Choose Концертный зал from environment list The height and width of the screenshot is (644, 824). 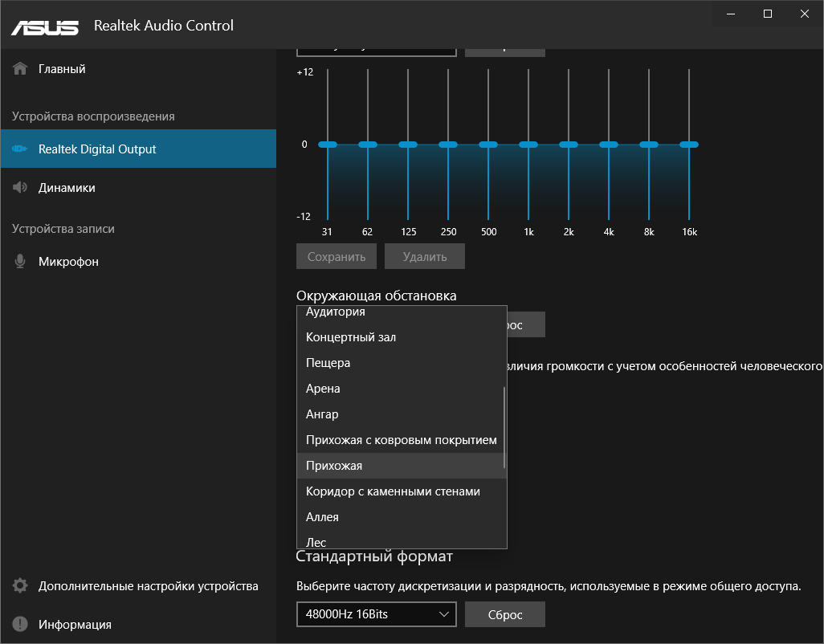pos(402,337)
